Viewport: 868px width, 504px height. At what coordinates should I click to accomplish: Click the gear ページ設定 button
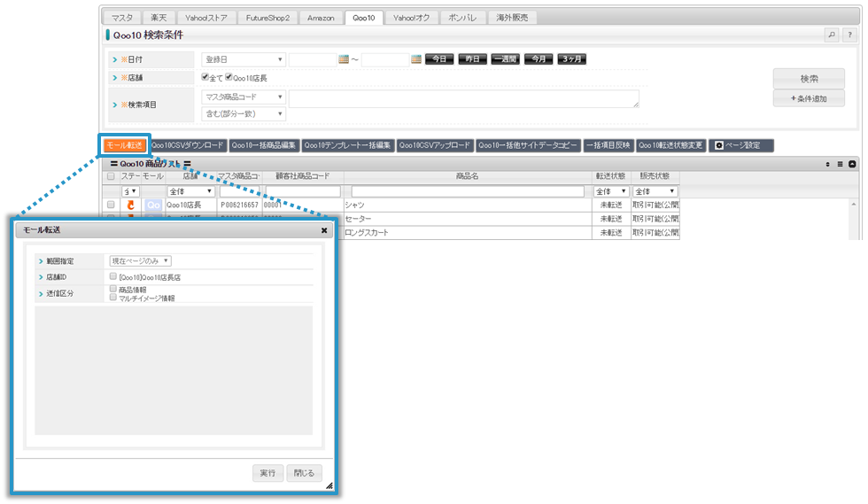pyautogui.click(x=741, y=145)
